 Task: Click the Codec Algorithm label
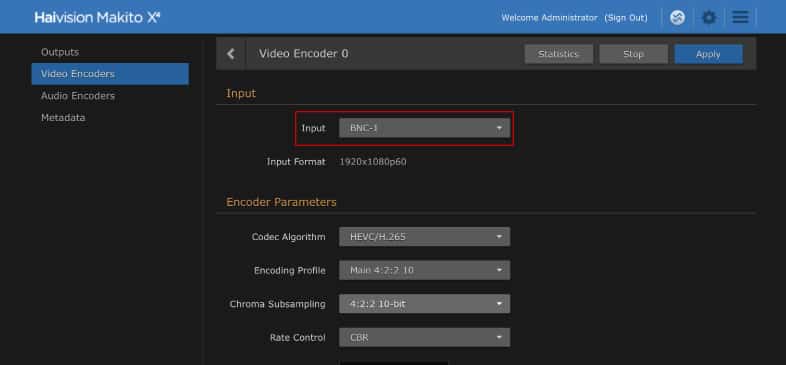[288, 237]
